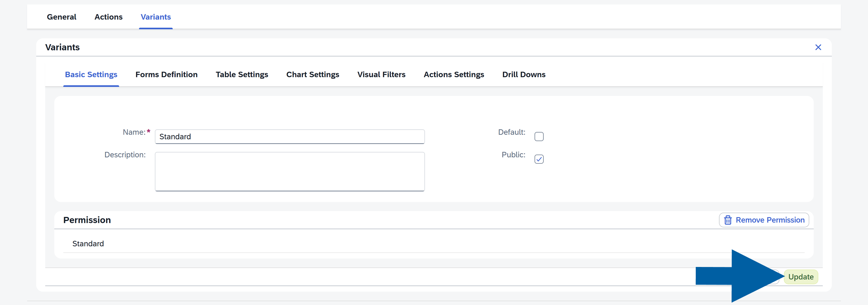Go to the Forms Definition tab

tap(166, 75)
